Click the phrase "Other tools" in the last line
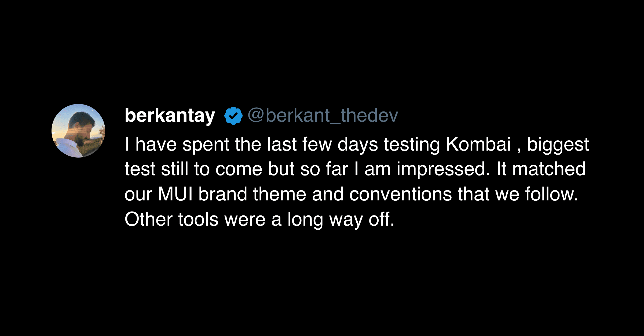This screenshot has width=644, height=336. 171,219
